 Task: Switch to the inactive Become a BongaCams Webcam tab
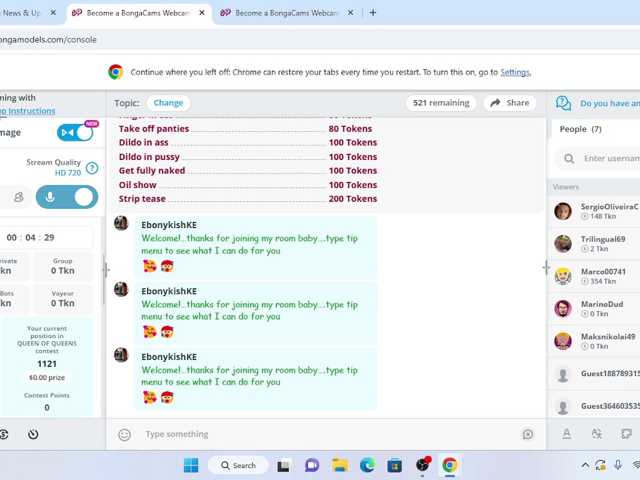point(287,13)
